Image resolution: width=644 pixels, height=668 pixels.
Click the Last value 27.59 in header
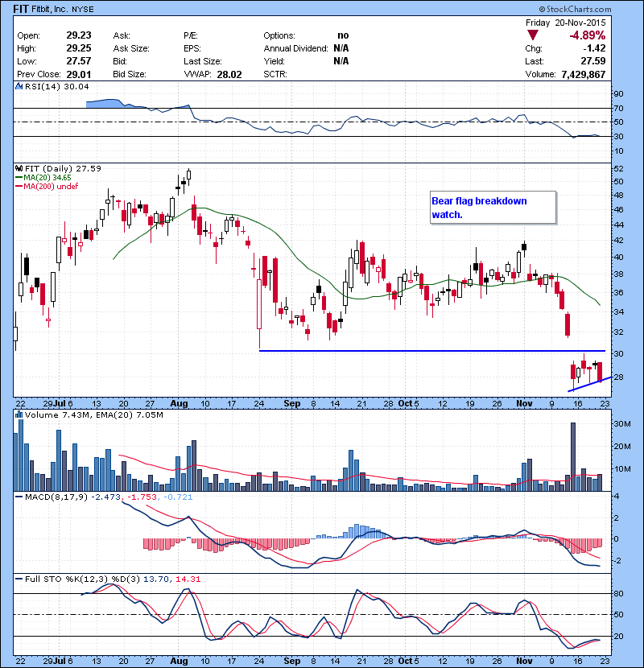pos(593,61)
